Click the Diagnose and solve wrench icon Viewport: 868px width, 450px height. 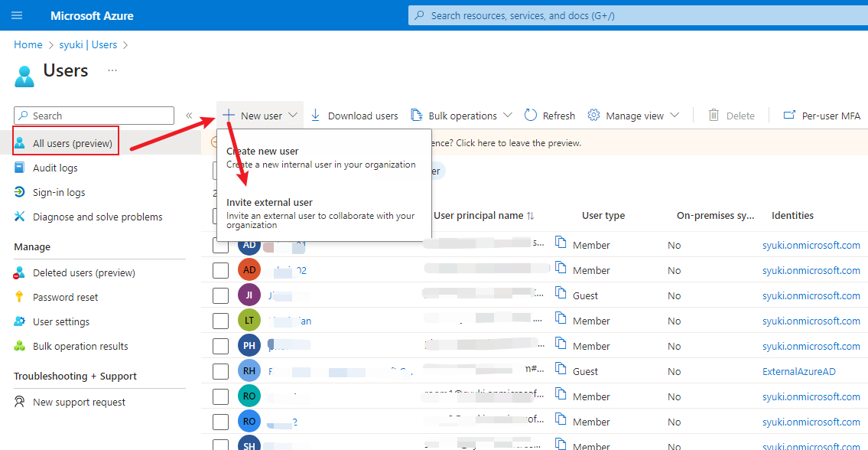[x=20, y=217]
